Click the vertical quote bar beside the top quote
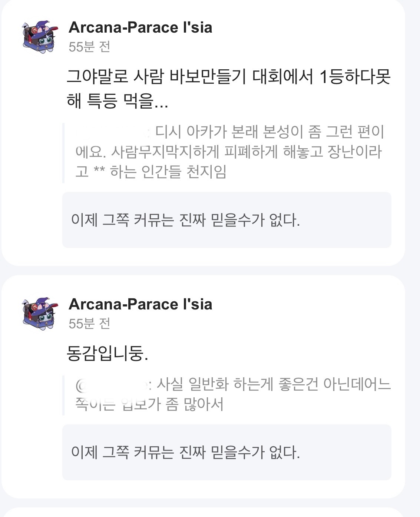Viewport: 420px width, 517px height. coord(63,153)
